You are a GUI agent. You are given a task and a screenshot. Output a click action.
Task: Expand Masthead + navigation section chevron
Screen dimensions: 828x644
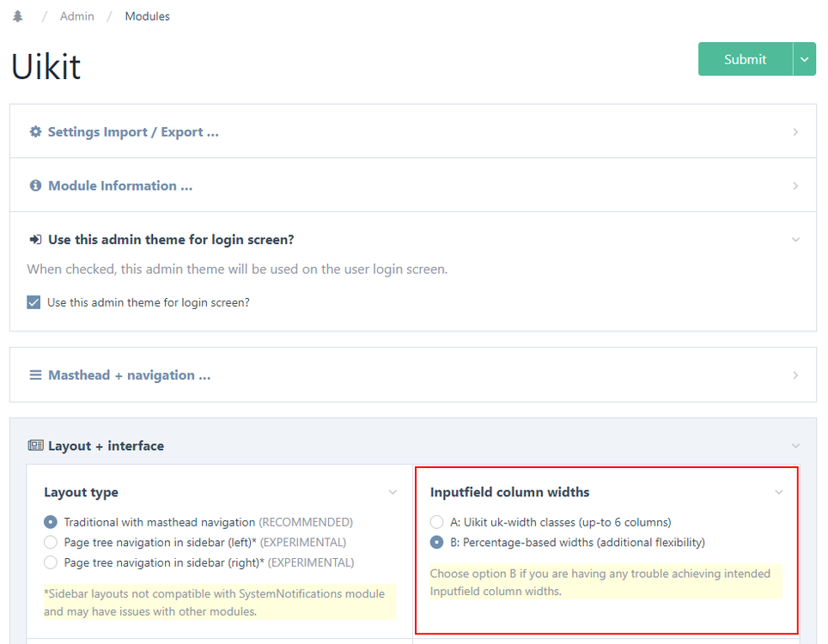pos(795,375)
